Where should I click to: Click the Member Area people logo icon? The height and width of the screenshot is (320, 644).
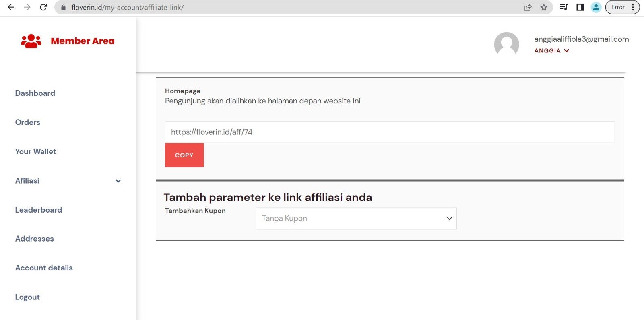click(x=31, y=41)
